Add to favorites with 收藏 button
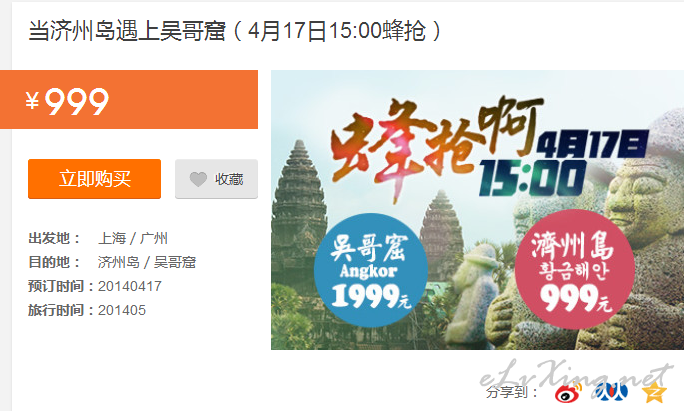The height and width of the screenshot is (411, 684). 216,179
